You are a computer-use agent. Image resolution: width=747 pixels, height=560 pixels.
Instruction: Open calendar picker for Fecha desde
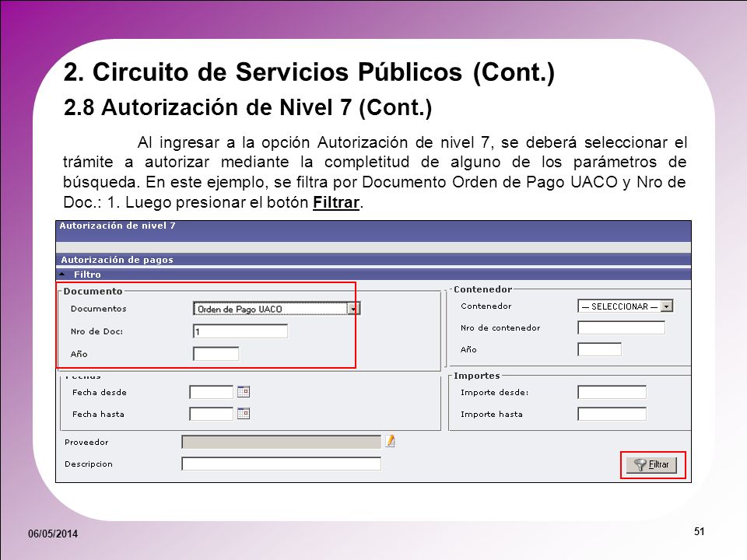tap(244, 392)
